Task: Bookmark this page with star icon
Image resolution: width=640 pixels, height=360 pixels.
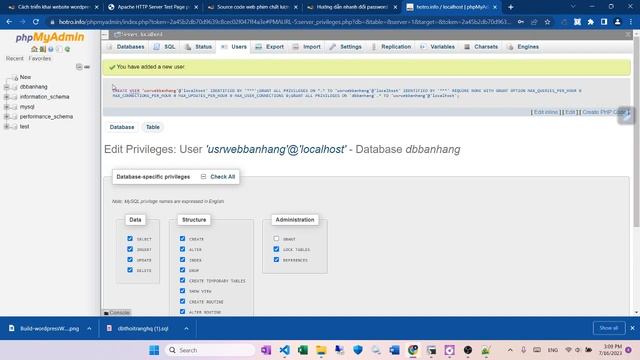Action: pos(547,22)
